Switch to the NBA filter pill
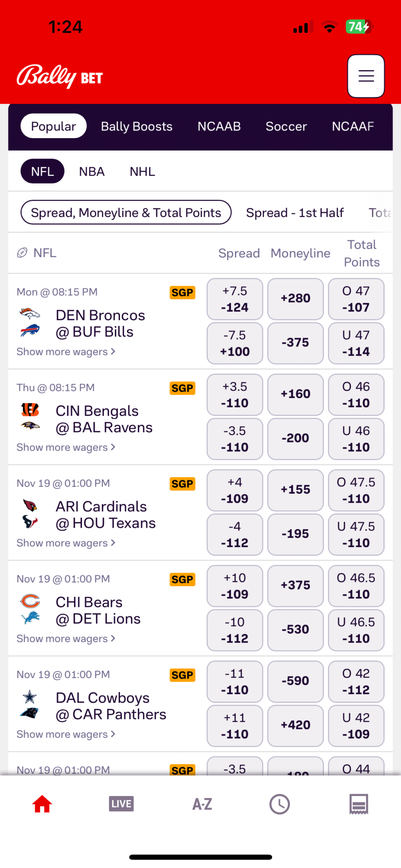Screen dimensions: 401x868 (92, 171)
